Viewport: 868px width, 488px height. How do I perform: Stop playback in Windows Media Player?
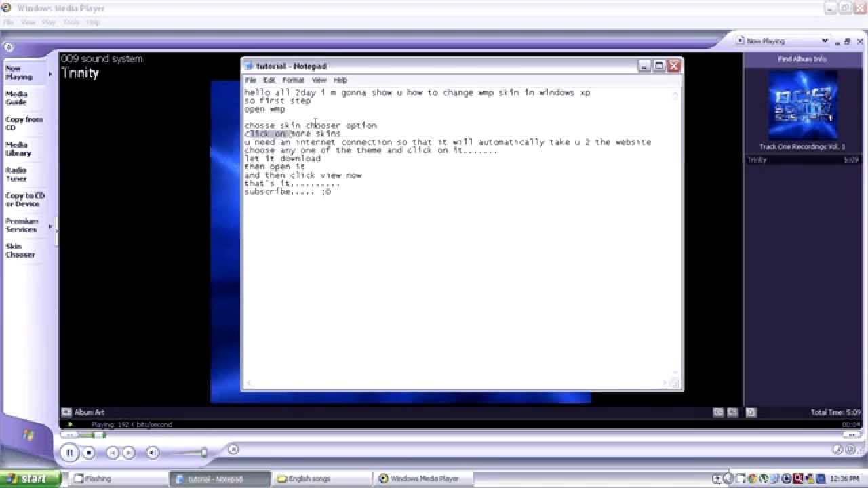88,453
